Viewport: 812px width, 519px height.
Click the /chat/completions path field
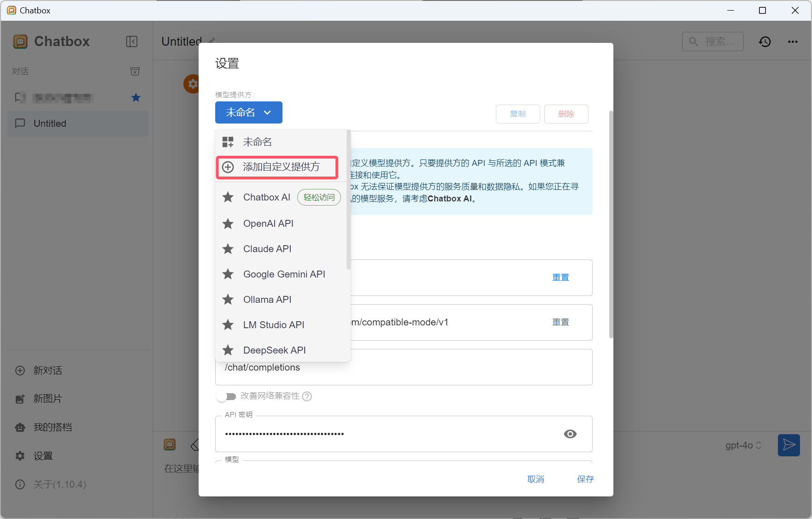tap(404, 367)
